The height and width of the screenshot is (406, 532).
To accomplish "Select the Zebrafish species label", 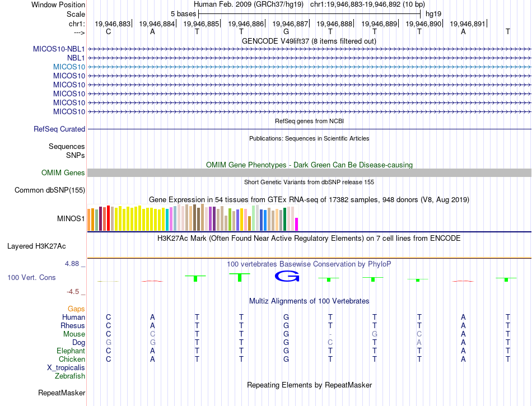I will pos(70,376).
